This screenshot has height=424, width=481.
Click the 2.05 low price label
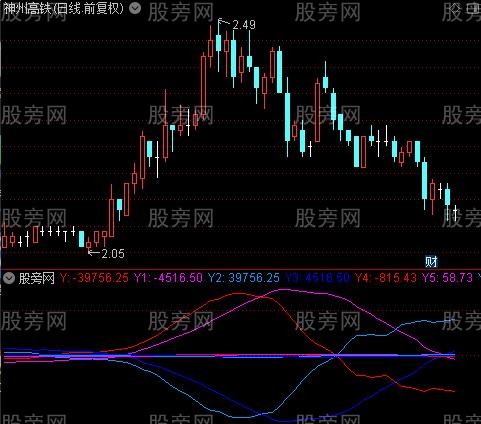click(113, 254)
